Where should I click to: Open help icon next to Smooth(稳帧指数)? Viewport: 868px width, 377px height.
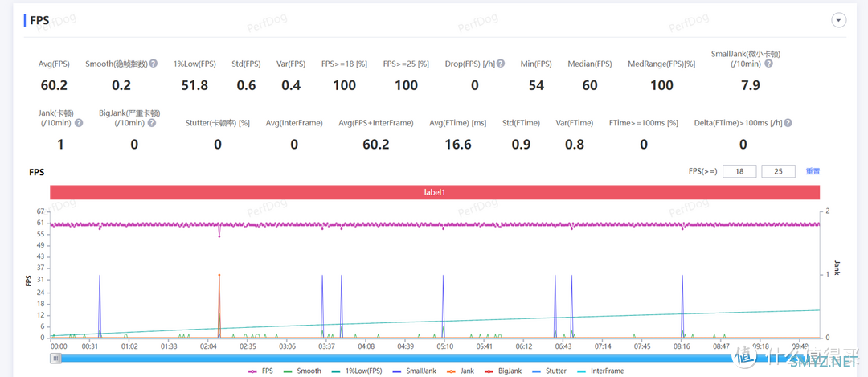click(x=154, y=64)
